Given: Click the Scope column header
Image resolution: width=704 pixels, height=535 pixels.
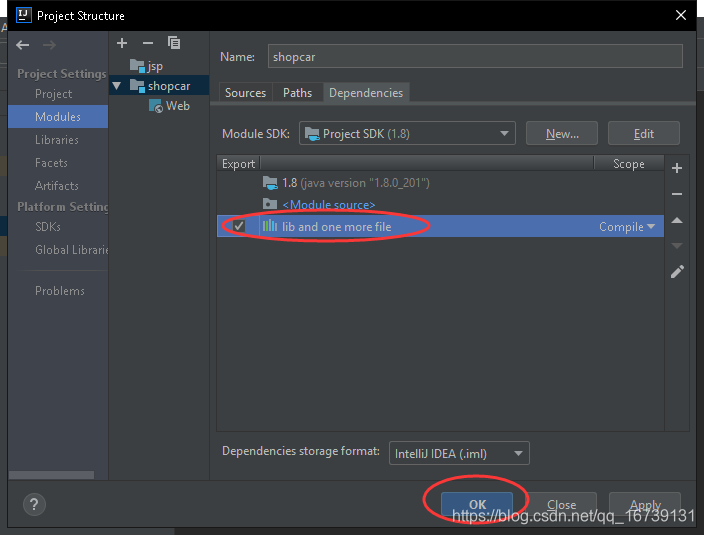Looking at the screenshot, I should [x=629, y=164].
